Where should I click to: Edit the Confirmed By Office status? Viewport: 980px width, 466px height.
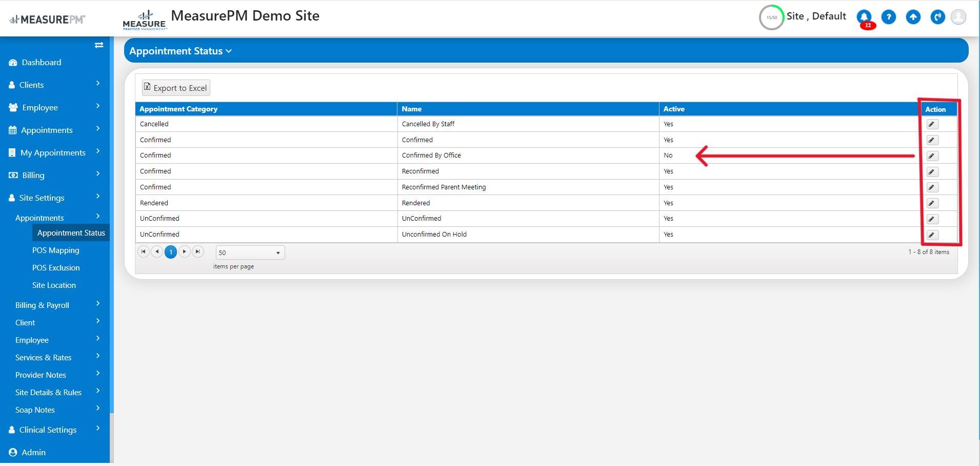[932, 156]
